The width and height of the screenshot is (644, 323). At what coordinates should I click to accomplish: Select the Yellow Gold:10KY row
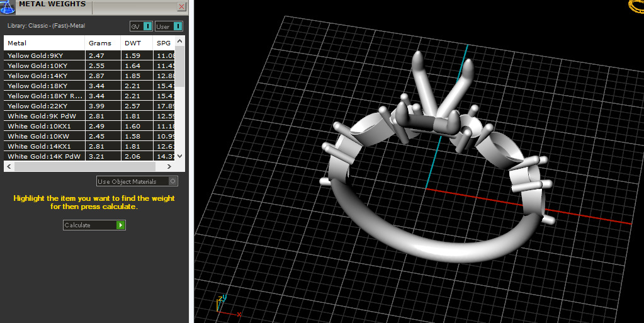coord(89,65)
